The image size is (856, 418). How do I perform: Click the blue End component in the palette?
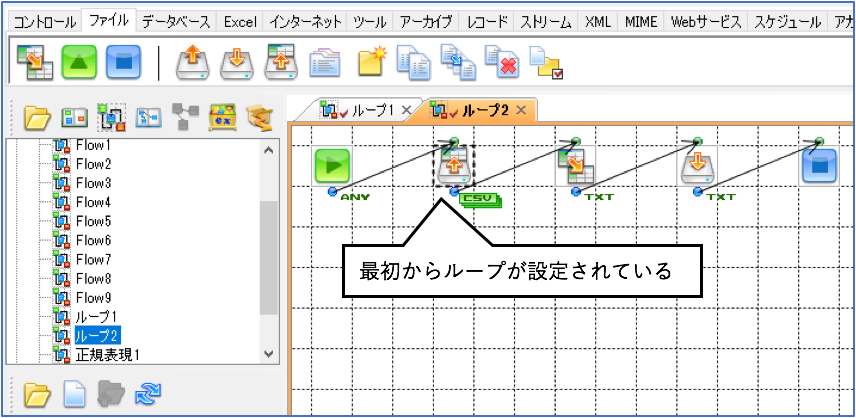coord(123,62)
